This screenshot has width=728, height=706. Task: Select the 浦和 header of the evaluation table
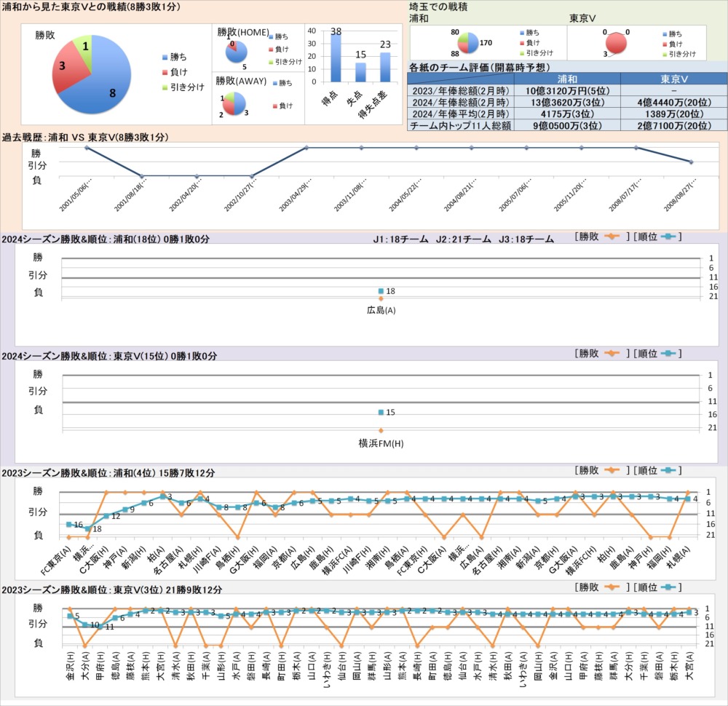567,79
